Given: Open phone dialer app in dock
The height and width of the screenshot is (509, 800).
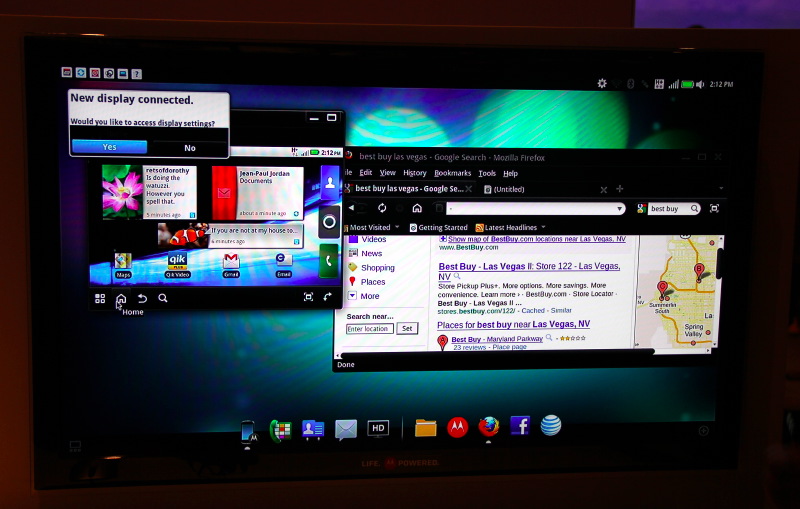Looking at the screenshot, I should click(x=280, y=431).
